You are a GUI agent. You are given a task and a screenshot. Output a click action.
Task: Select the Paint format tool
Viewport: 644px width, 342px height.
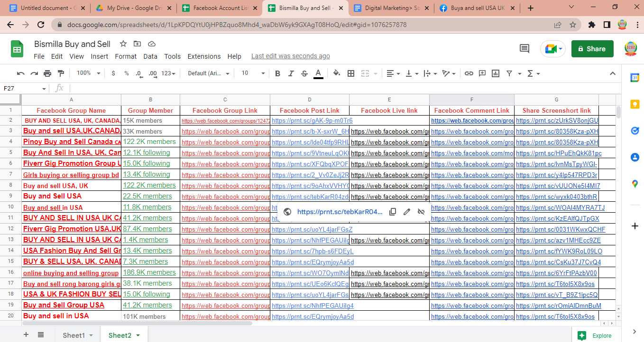(61, 73)
